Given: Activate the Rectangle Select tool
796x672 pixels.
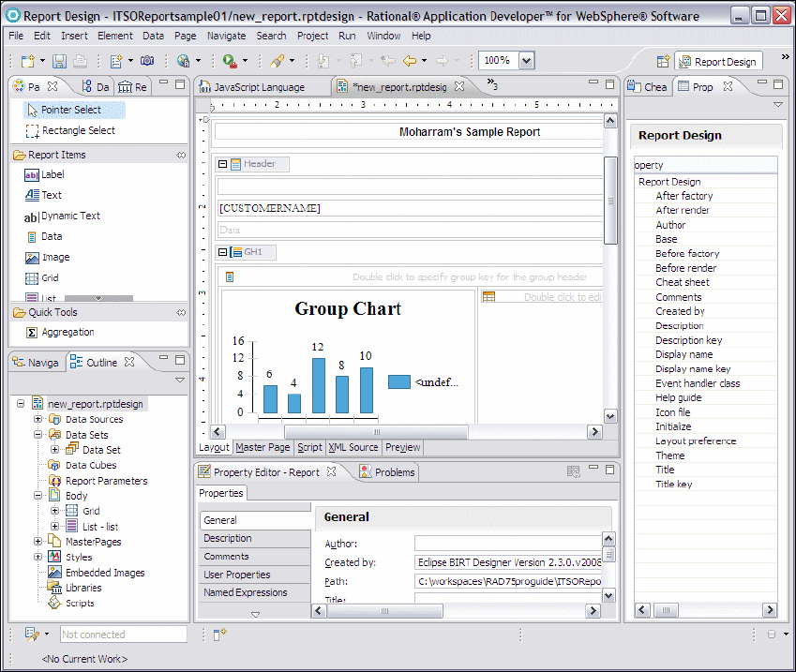Looking at the screenshot, I should tap(77, 130).
